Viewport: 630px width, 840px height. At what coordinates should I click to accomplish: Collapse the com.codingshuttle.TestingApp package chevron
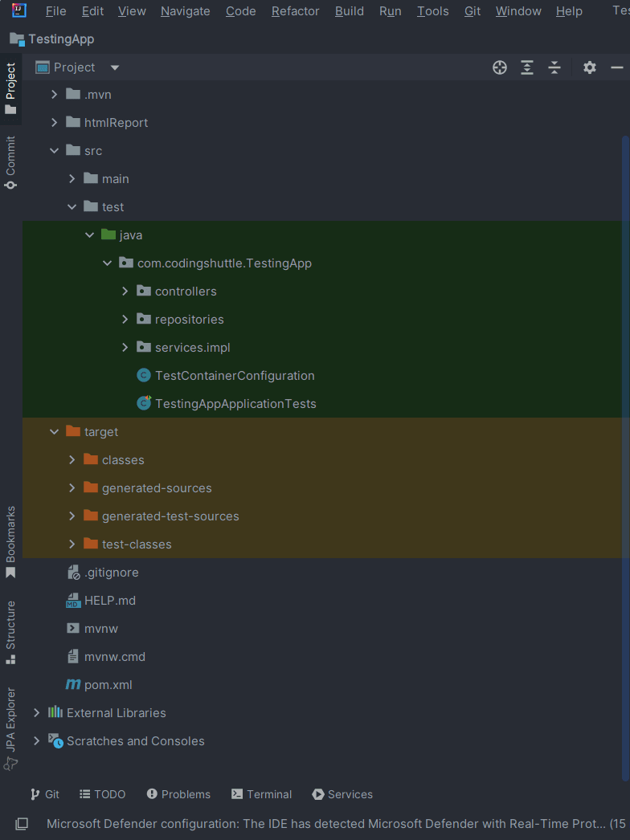click(107, 263)
